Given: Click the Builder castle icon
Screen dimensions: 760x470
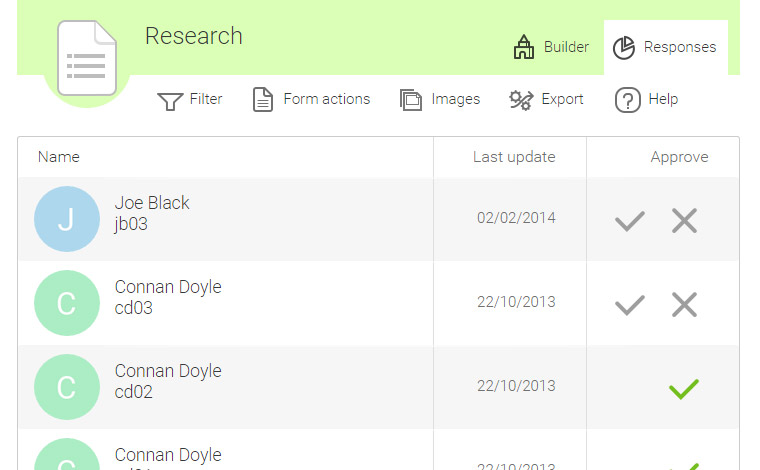Looking at the screenshot, I should [524, 47].
